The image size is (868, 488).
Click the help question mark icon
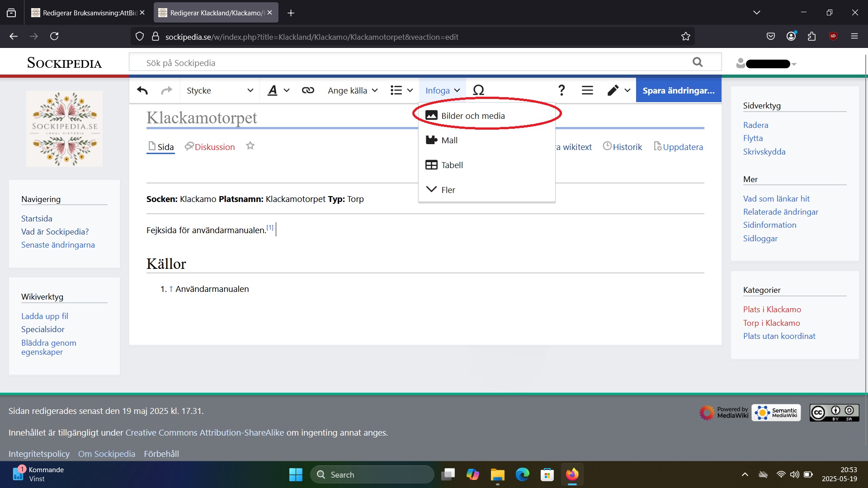pos(561,90)
